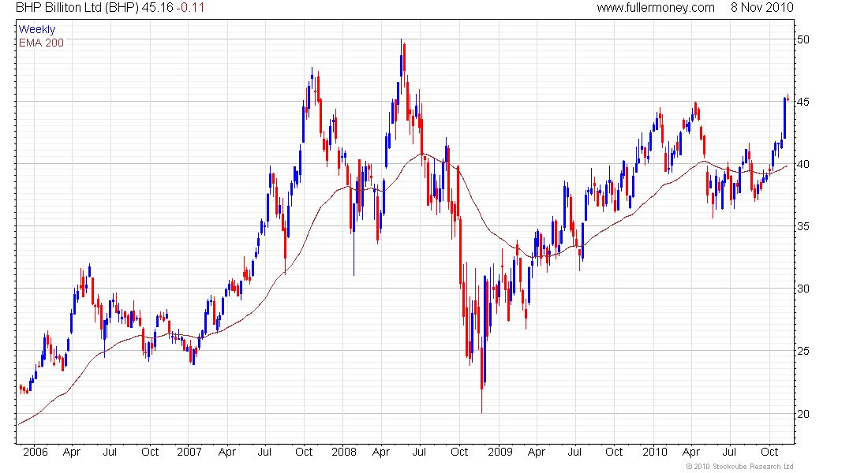Click the 2009 year label on time axis
Viewport: 868px width, 473px height.
[x=499, y=452]
